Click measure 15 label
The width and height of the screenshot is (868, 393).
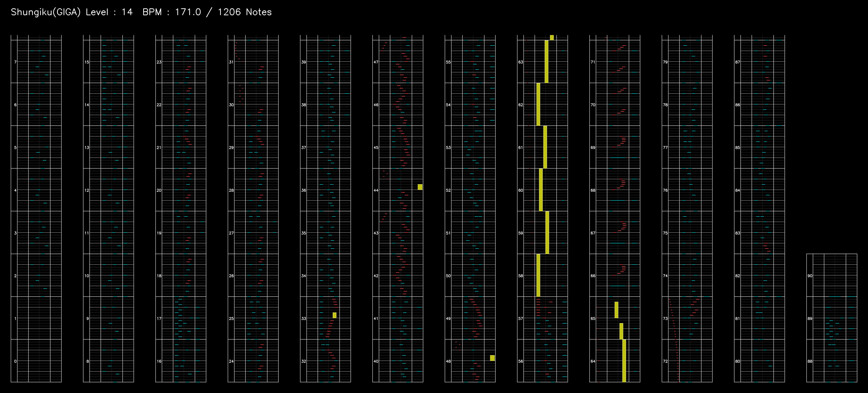pos(87,62)
